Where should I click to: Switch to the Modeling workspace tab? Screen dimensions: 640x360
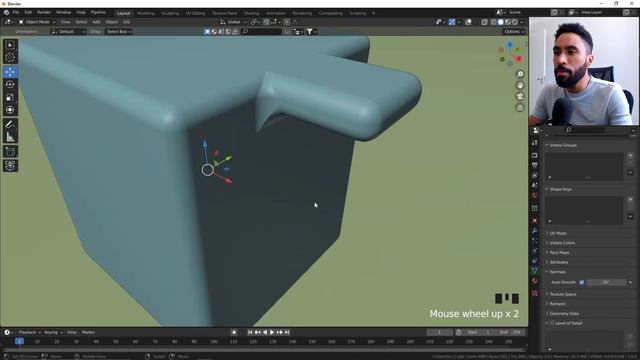click(146, 13)
